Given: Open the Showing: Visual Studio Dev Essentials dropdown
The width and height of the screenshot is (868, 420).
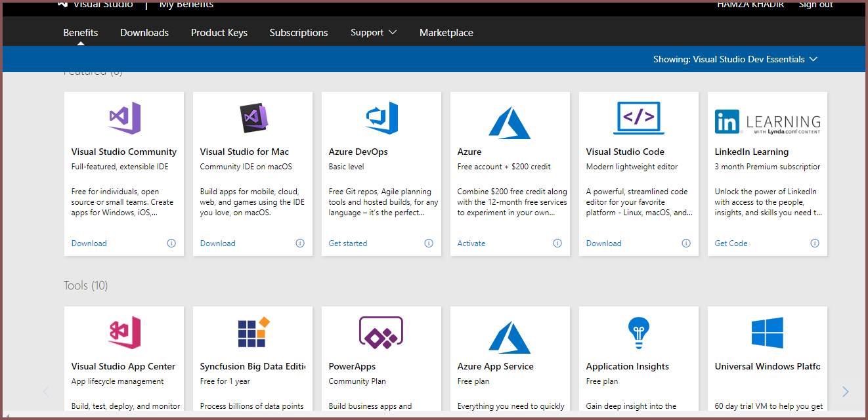Looking at the screenshot, I should click(735, 59).
